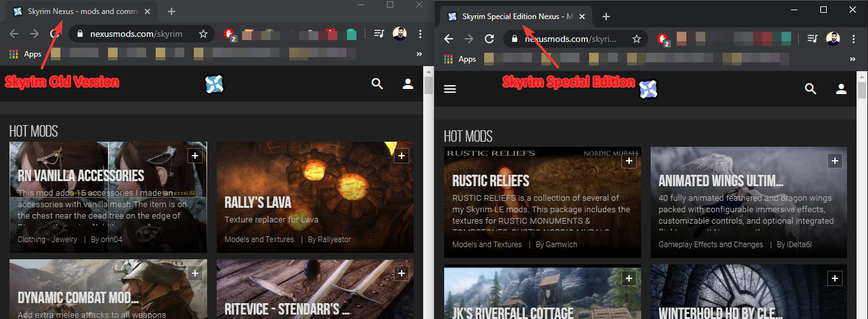
Task: Click Nexus logo in Special Edition window
Action: (x=648, y=90)
